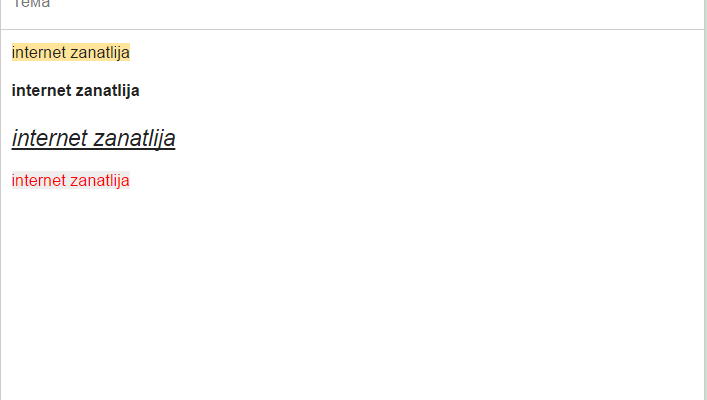The width and height of the screenshot is (707, 400).
Task: Click the Тема subject field
Action: (353, 7)
